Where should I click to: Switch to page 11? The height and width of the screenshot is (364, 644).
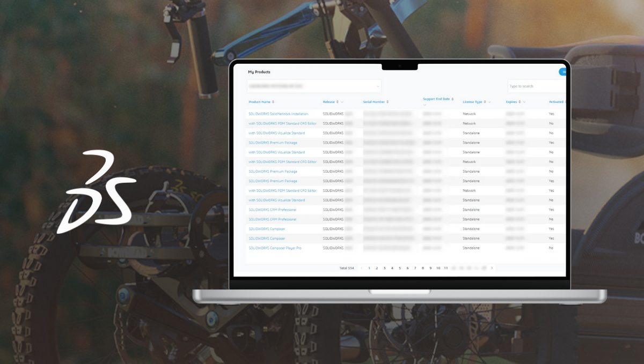click(x=446, y=268)
